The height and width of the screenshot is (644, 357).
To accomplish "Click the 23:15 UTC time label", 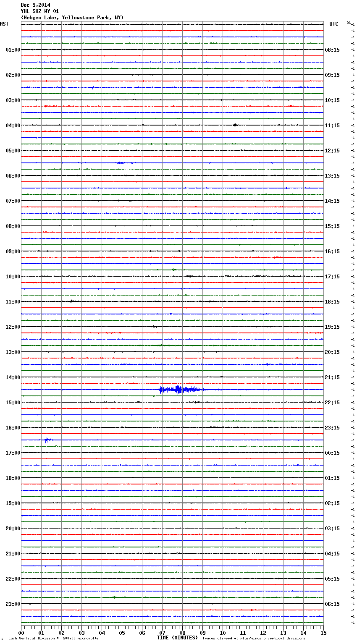I will click(x=332, y=428).
